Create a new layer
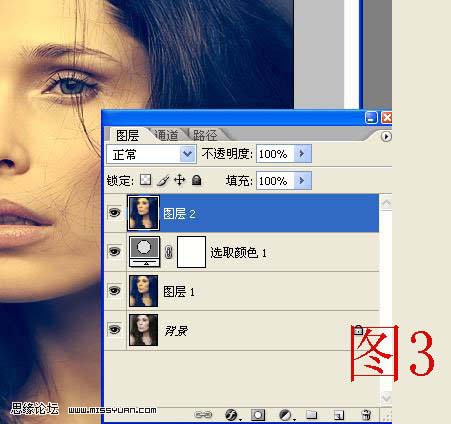 pyautogui.click(x=339, y=415)
